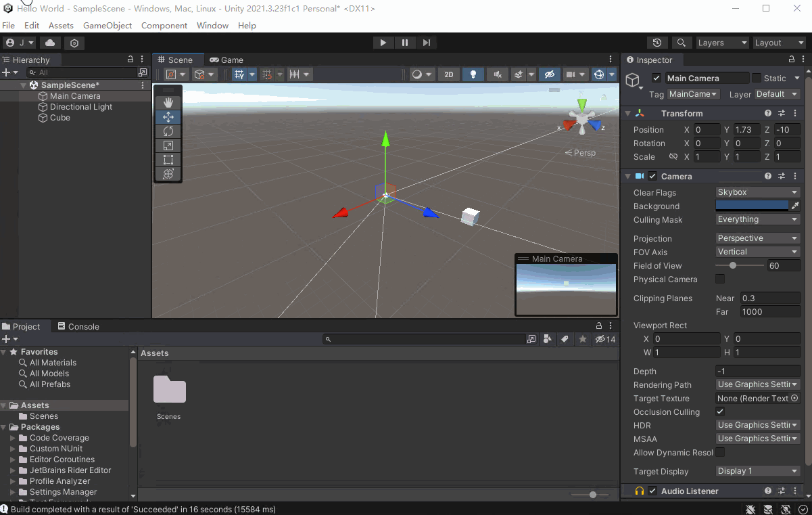The width and height of the screenshot is (812, 515).
Task: Toggle scene lighting bulb icon
Action: [x=473, y=74]
